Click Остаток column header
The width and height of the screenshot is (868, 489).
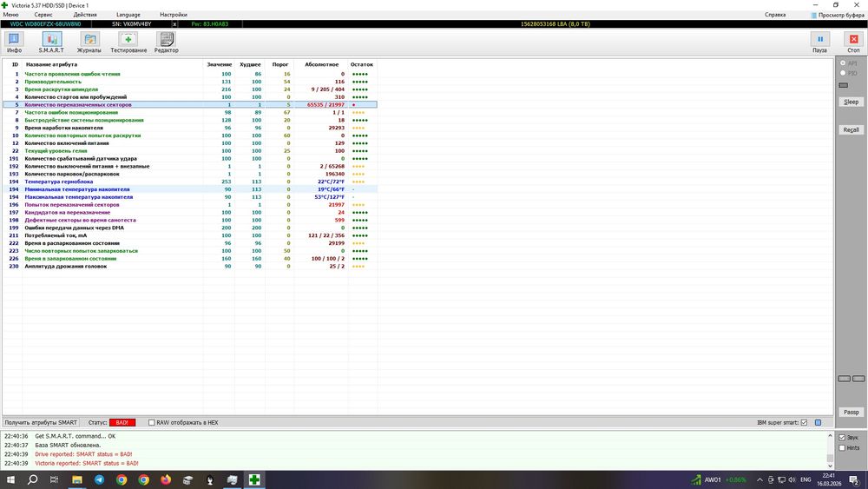361,64
